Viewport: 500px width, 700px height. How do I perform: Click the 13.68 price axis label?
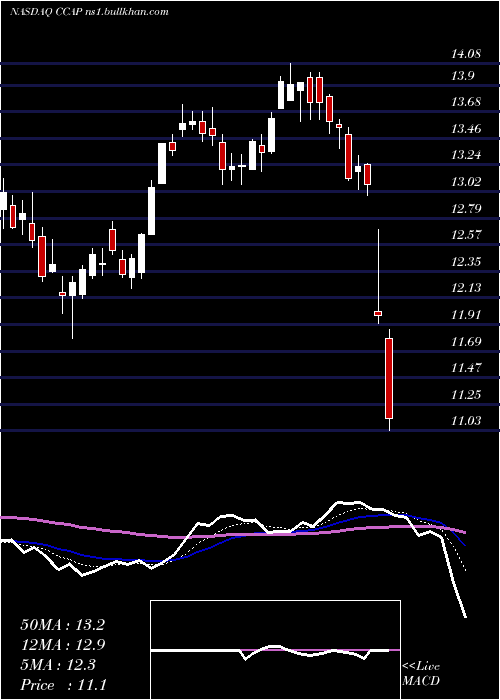(467, 102)
